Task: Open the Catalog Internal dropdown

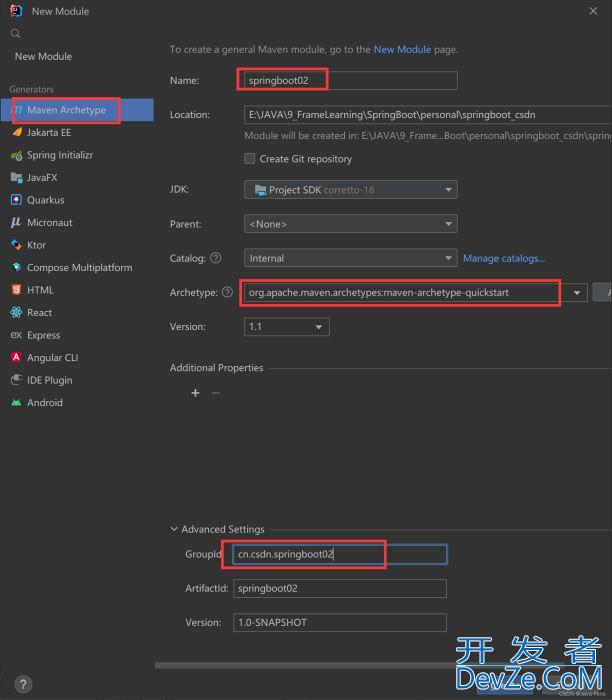Action: [350, 258]
